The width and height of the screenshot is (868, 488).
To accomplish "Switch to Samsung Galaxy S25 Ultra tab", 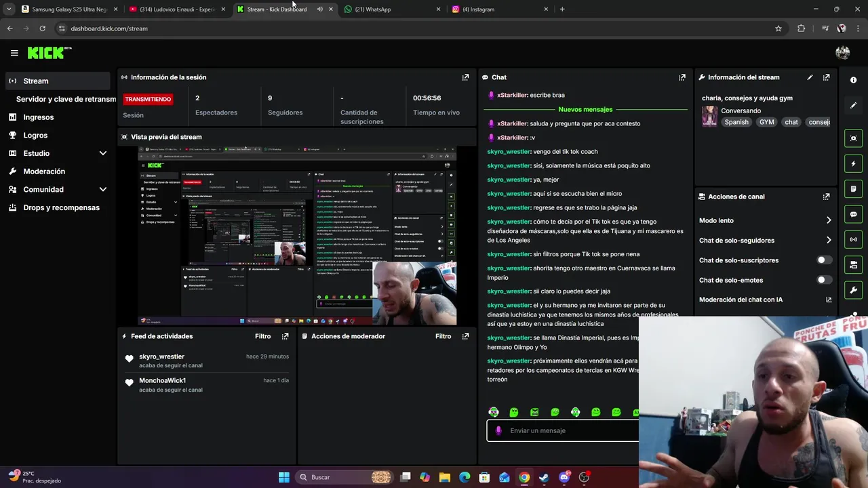I will click(x=70, y=9).
